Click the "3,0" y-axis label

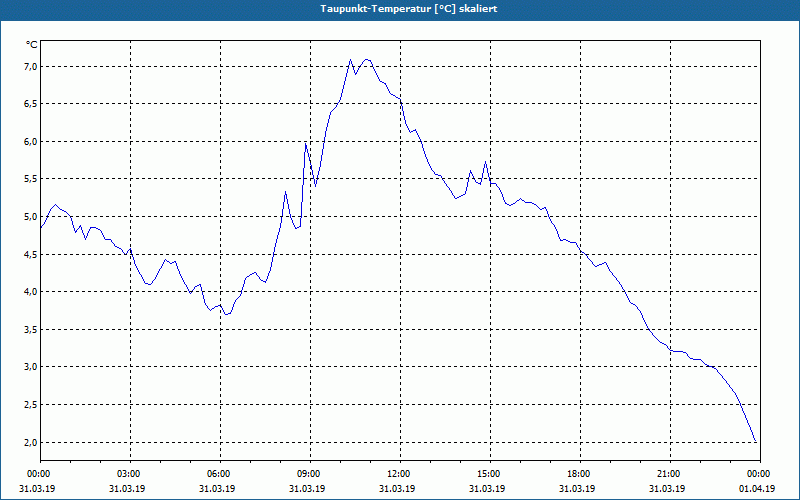pyautogui.click(x=31, y=366)
